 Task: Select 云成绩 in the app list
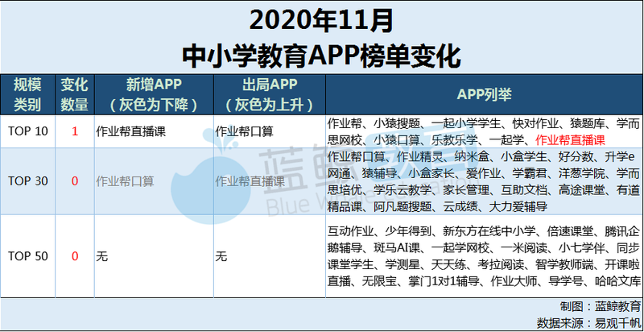point(460,206)
